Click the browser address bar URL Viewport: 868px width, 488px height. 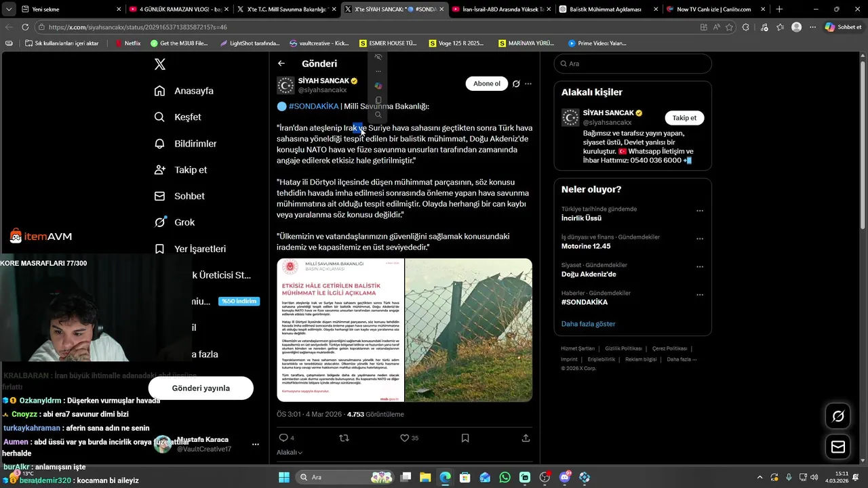138,27
